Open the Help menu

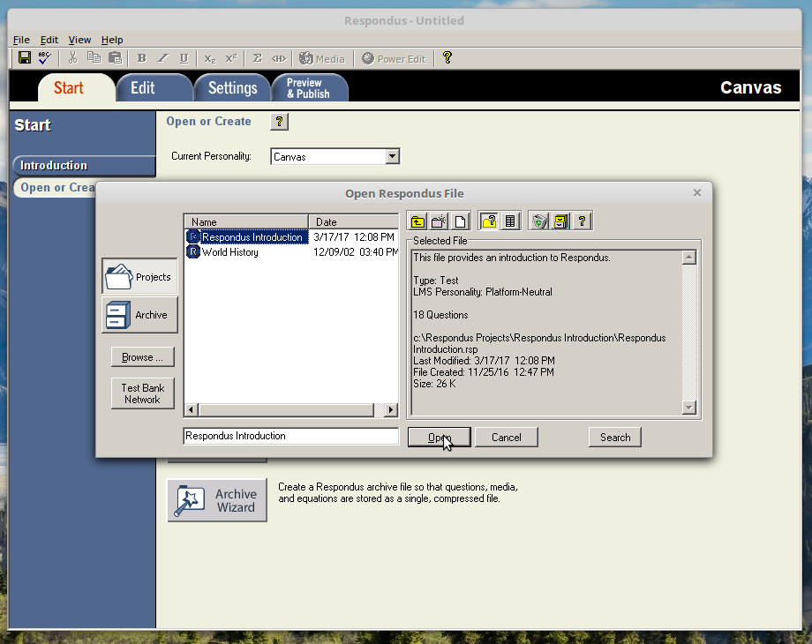[112, 40]
